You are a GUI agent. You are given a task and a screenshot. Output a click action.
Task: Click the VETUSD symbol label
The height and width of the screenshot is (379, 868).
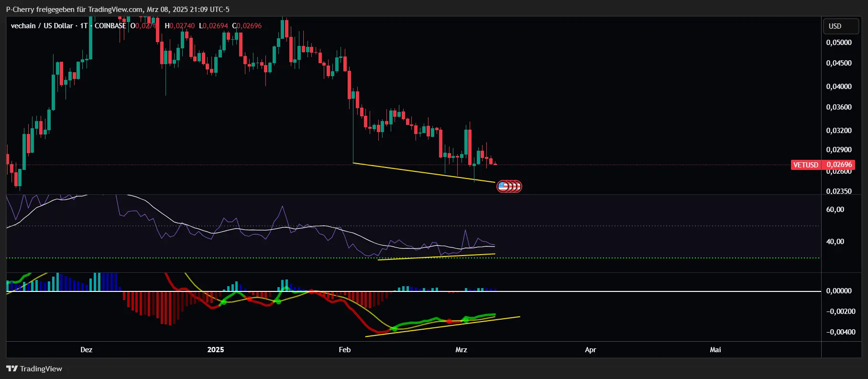click(x=806, y=165)
